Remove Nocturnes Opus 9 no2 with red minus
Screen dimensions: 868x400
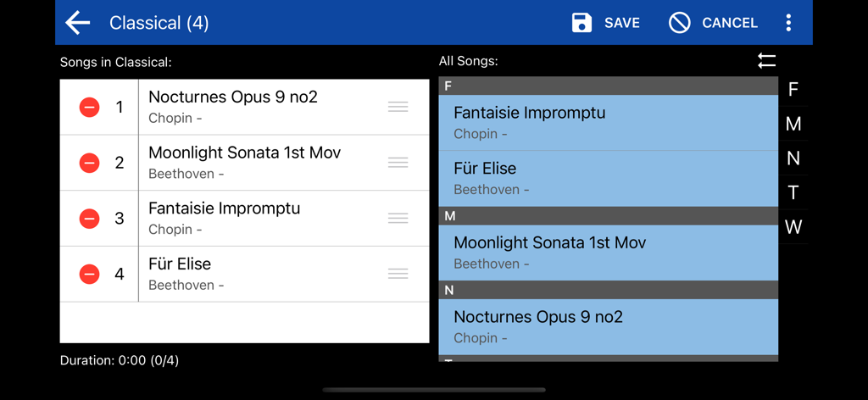(x=89, y=107)
